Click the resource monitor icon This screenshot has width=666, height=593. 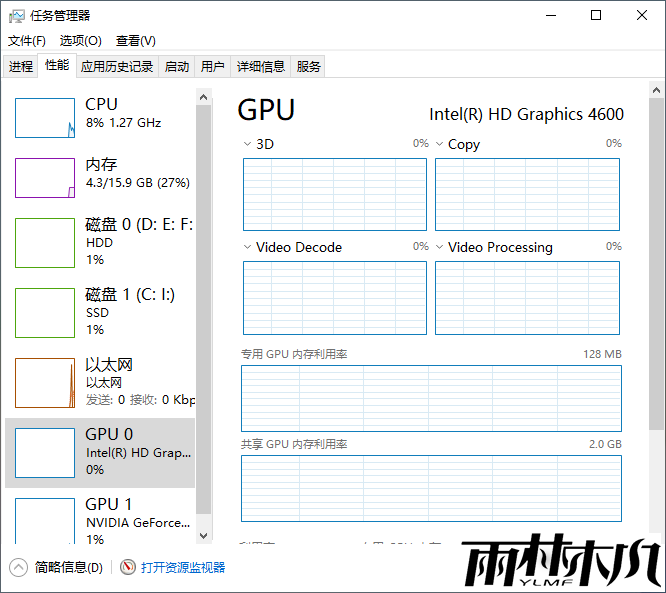click(128, 567)
